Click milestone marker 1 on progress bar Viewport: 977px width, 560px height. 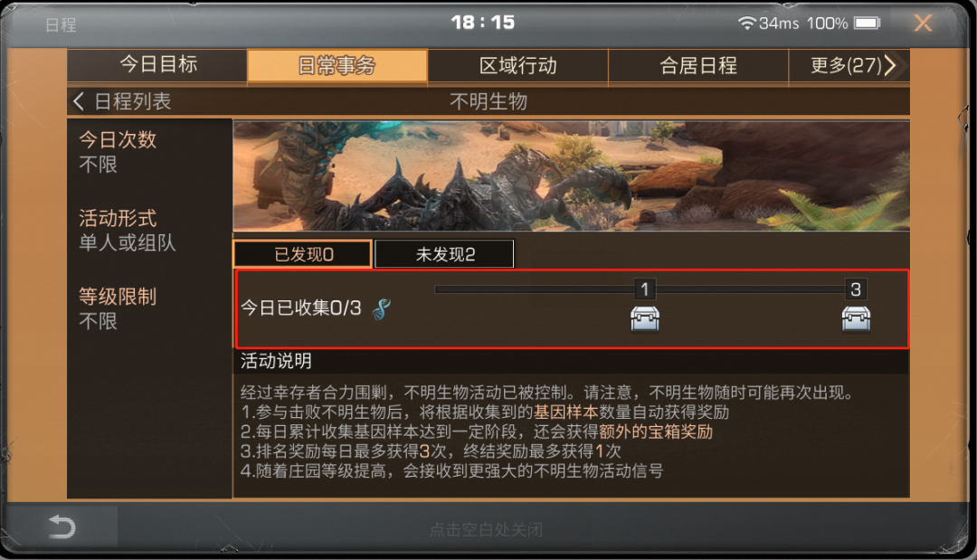tap(645, 289)
